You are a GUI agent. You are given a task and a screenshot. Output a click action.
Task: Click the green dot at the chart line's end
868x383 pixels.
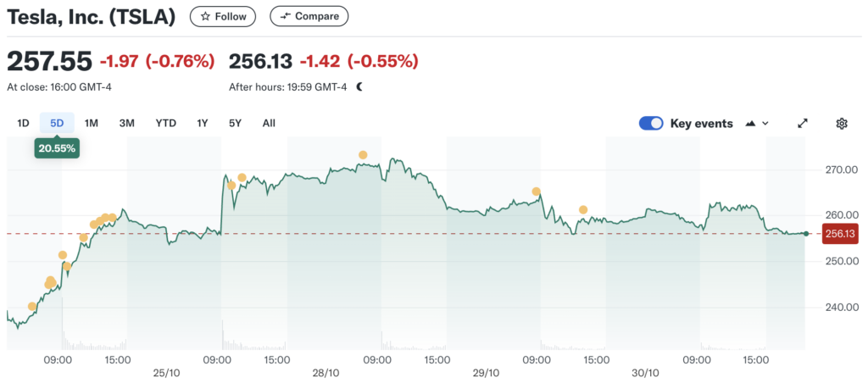[806, 233]
